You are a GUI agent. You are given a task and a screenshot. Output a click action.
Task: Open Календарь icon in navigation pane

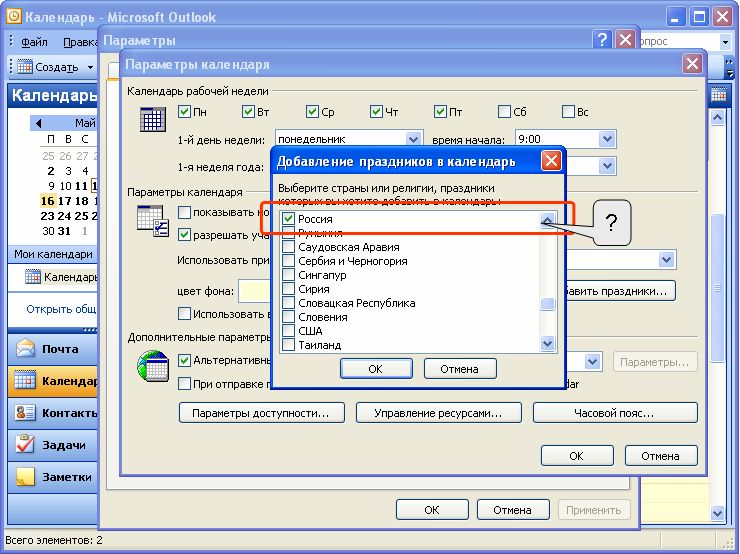coord(25,380)
